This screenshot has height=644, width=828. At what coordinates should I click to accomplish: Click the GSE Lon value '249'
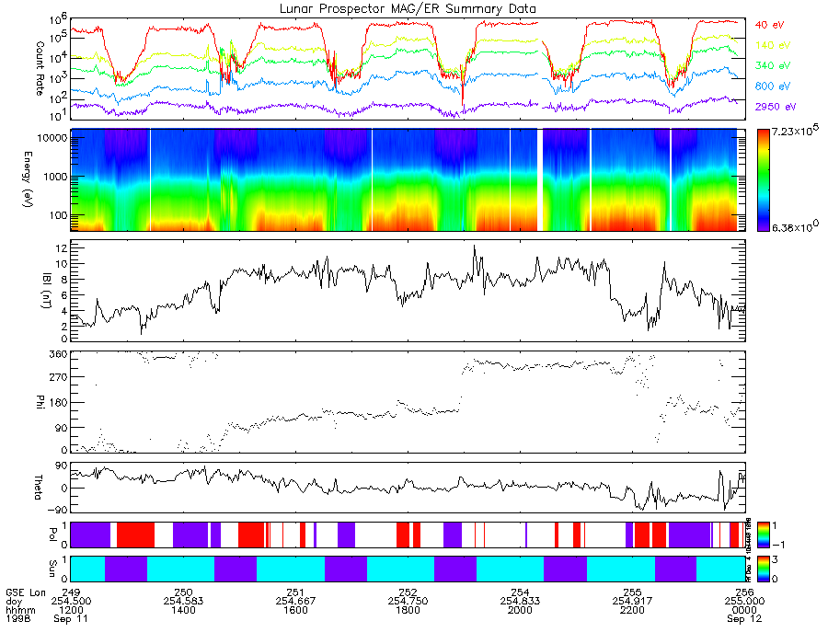(x=71, y=592)
